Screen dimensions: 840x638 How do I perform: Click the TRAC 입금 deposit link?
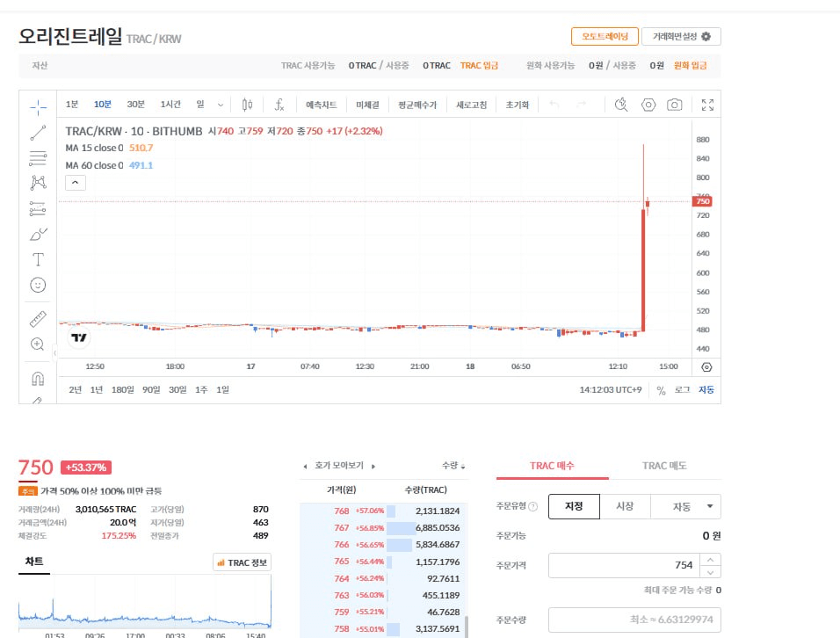click(479, 65)
